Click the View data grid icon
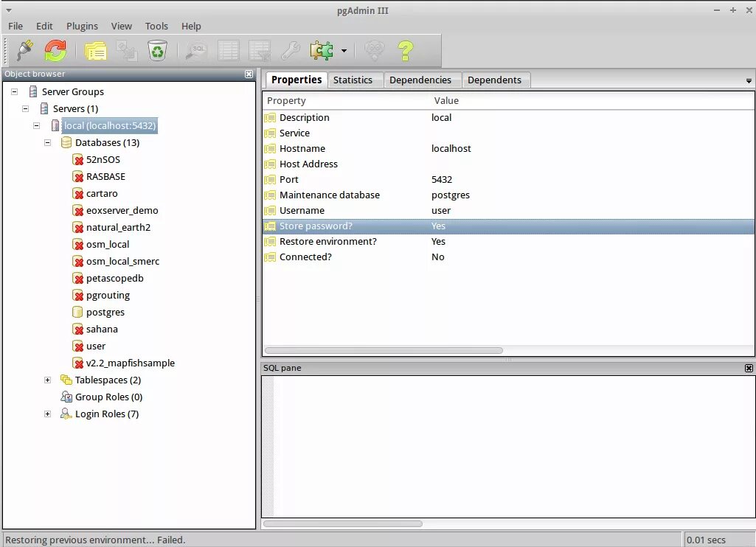 (x=228, y=51)
